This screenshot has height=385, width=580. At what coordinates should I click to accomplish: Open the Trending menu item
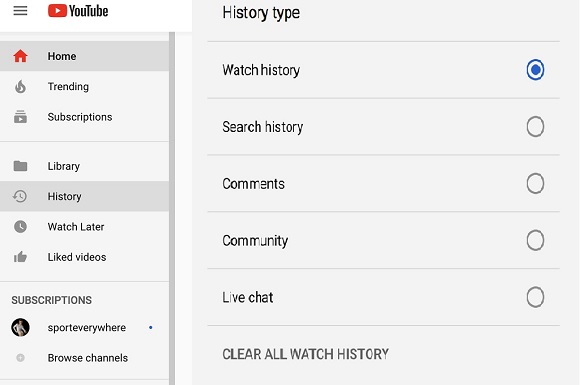tap(84, 87)
